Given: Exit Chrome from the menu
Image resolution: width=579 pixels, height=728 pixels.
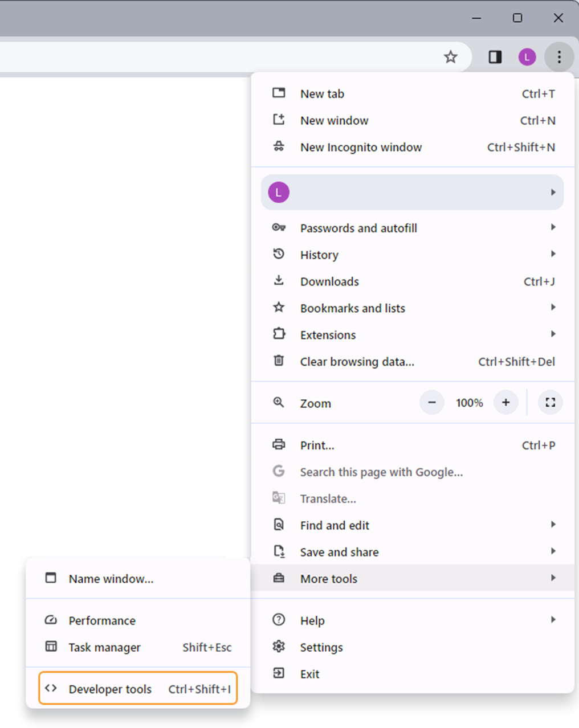Looking at the screenshot, I should pos(310,674).
